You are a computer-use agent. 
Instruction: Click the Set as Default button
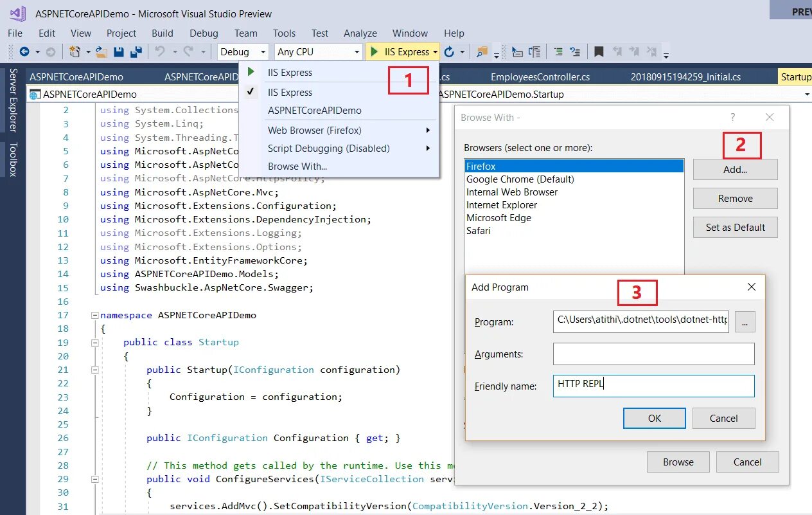(736, 228)
